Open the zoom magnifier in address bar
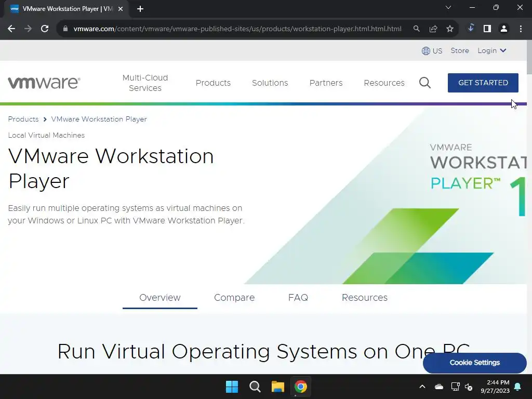The image size is (532, 399). tap(416, 29)
